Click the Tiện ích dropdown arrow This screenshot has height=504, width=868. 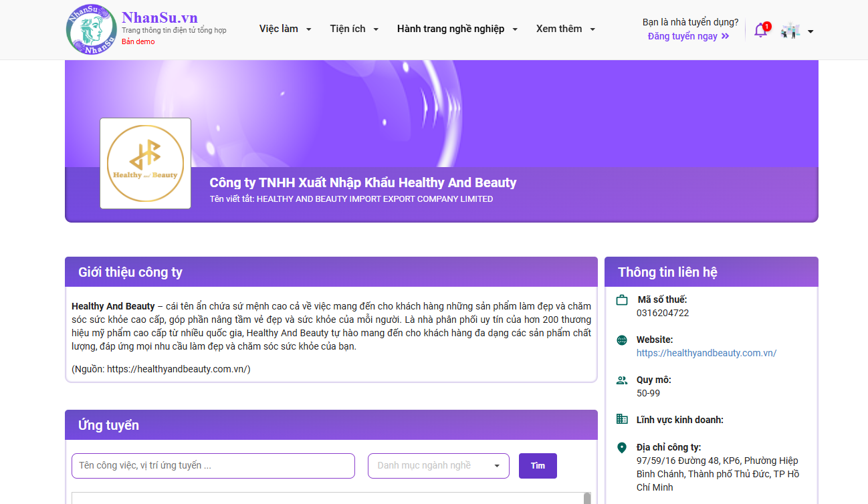(376, 29)
